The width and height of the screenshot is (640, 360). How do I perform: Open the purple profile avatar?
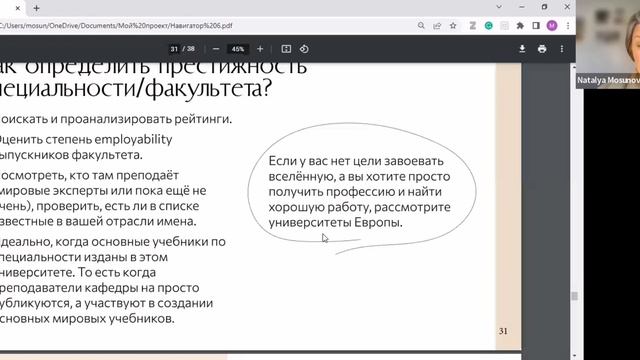click(x=552, y=25)
